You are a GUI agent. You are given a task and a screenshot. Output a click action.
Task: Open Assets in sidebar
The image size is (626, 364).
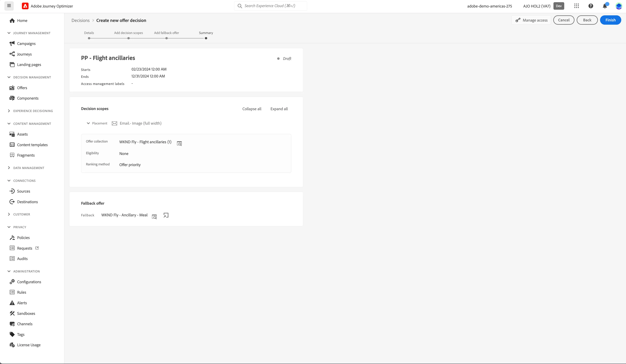pyautogui.click(x=22, y=134)
